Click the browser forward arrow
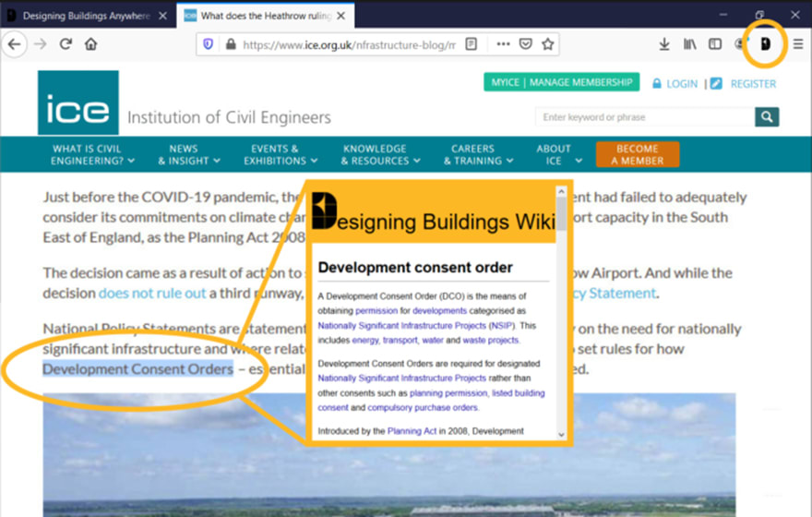The height and width of the screenshot is (517, 812). (40, 44)
